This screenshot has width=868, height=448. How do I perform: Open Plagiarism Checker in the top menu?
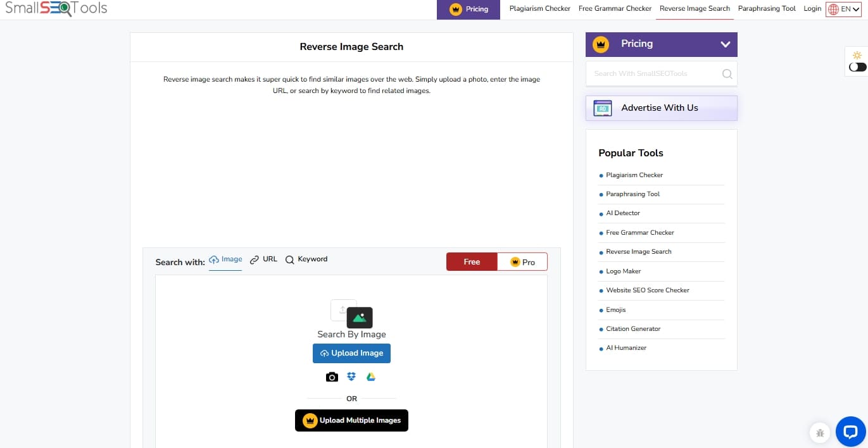(540, 9)
